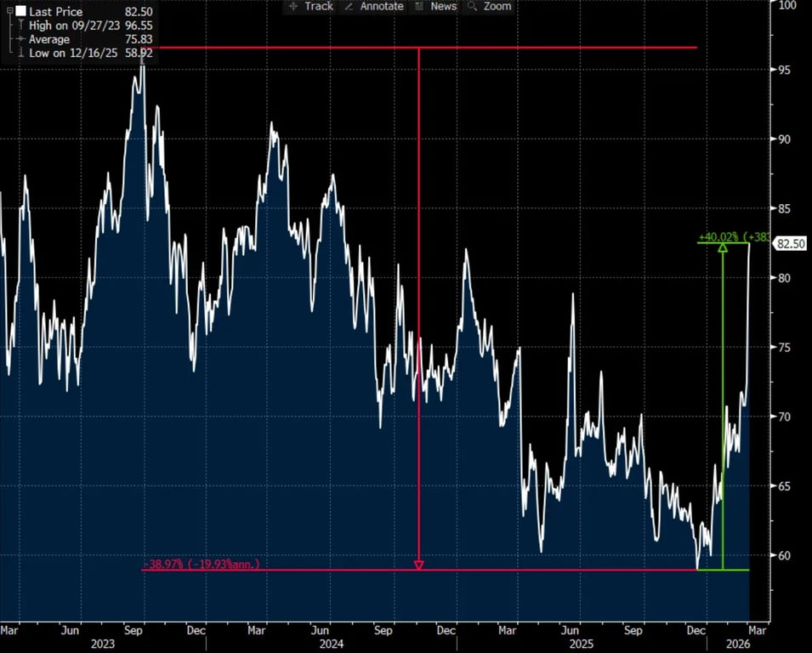
Task: Open news with the News document icon
Action: [x=417, y=7]
